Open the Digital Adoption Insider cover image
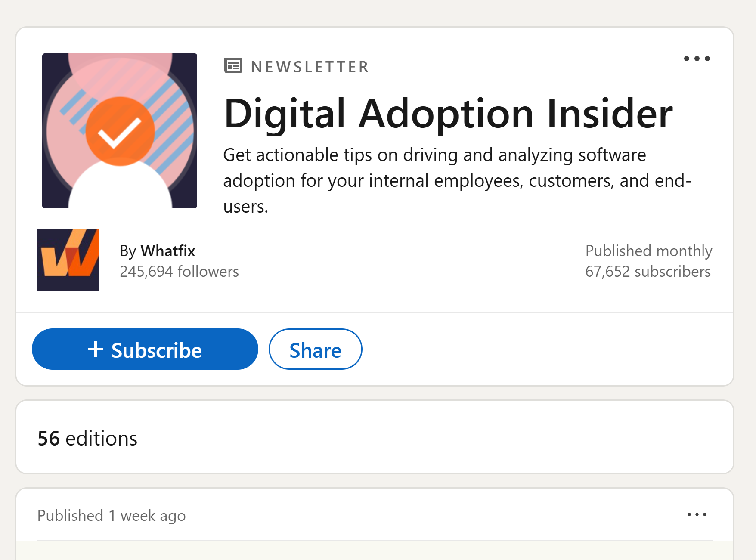Viewport: 756px width, 560px height. point(120,131)
